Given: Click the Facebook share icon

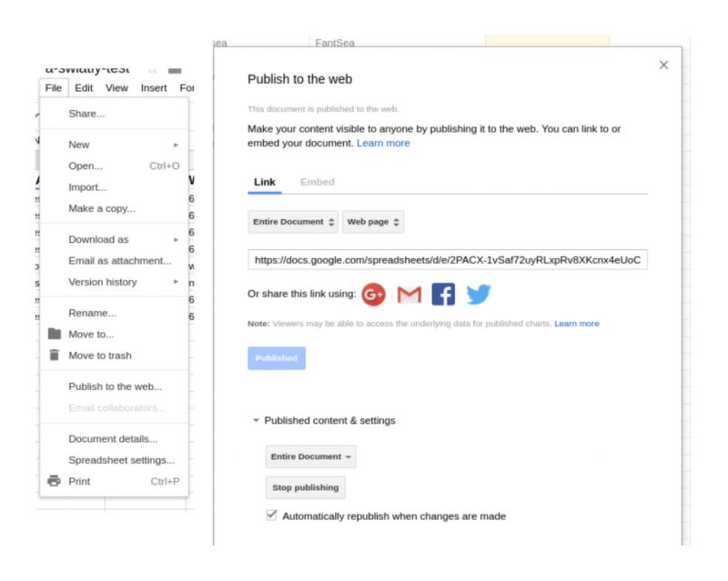Looking at the screenshot, I should (x=442, y=294).
